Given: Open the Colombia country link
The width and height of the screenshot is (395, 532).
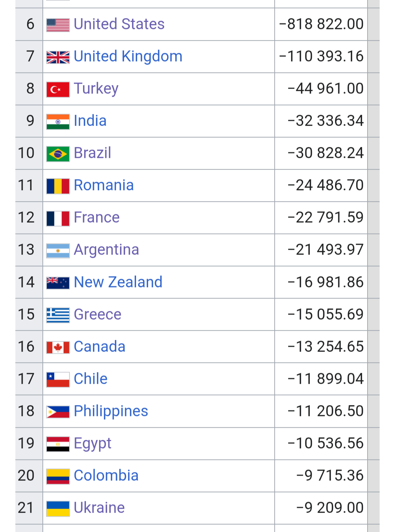Looking at the screenshot, I should point(106,476).
